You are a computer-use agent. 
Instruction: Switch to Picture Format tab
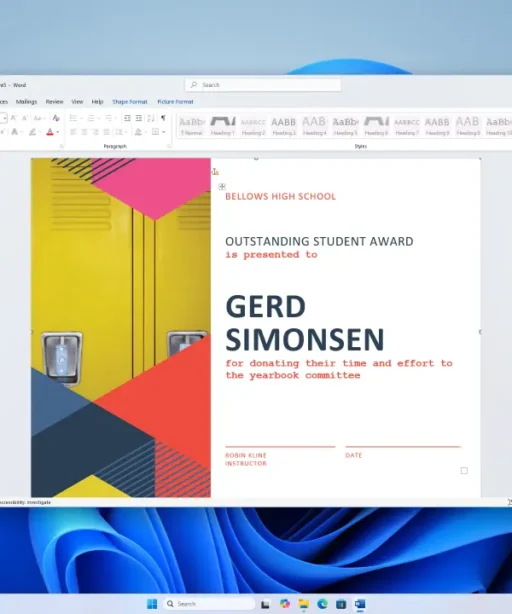click(175, 102)
